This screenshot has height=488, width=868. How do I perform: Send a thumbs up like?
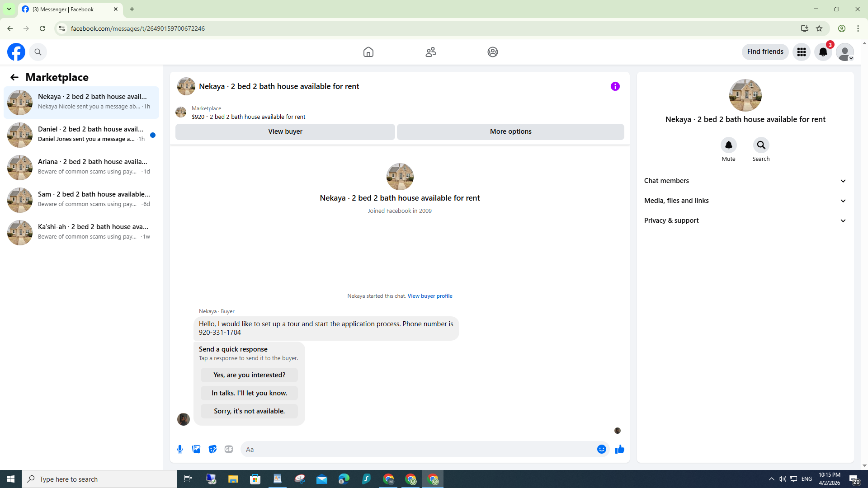(x=619, y=449)
